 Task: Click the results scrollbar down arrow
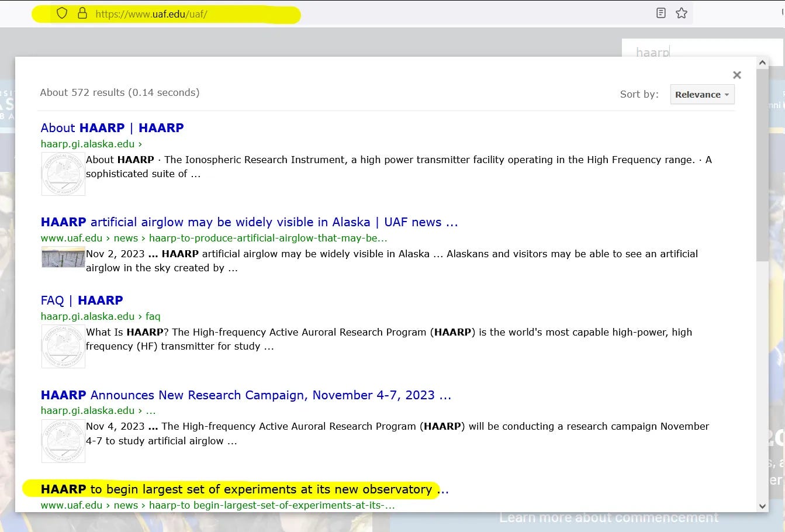click(762, 506)
